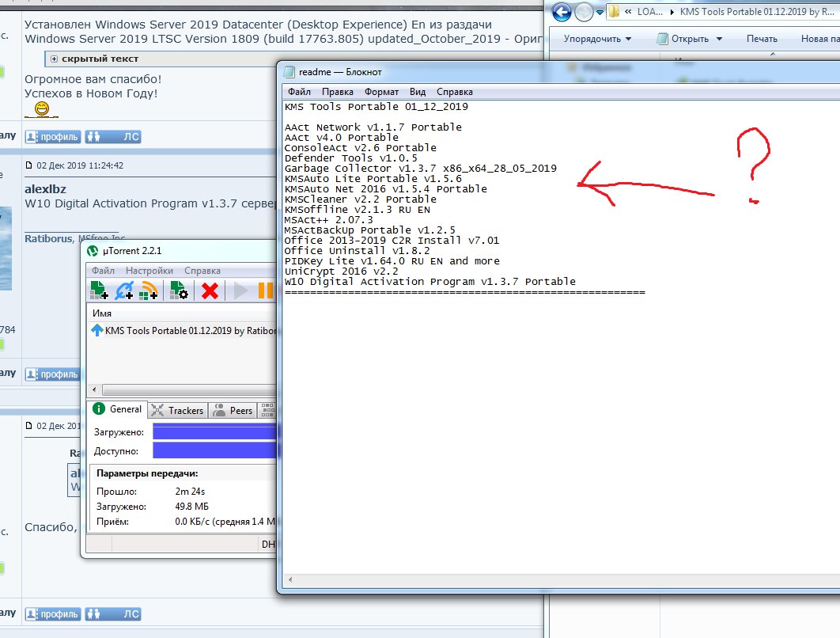The width and height of the screenshot is (840, 638).
Task: Switch to the Peers tab in µTorrent
Action: click(233, 411)
